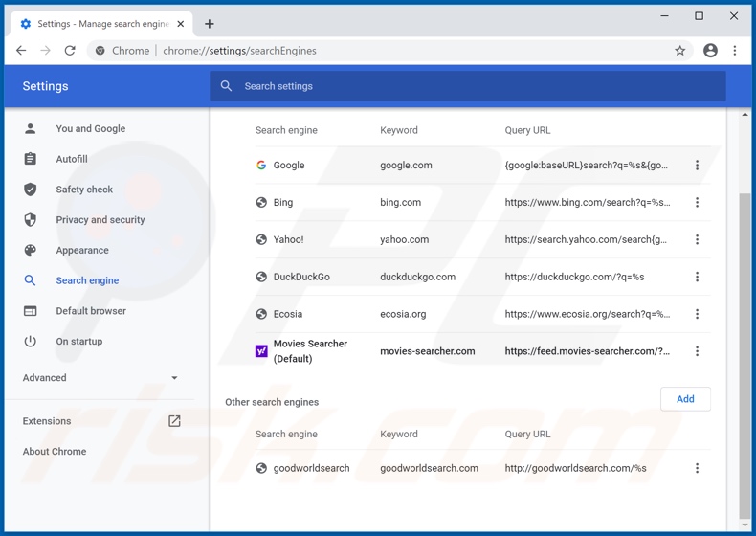Open more actions for Movies Searcher
This screenshot has height=536, width=756.
tap(697, 351)
